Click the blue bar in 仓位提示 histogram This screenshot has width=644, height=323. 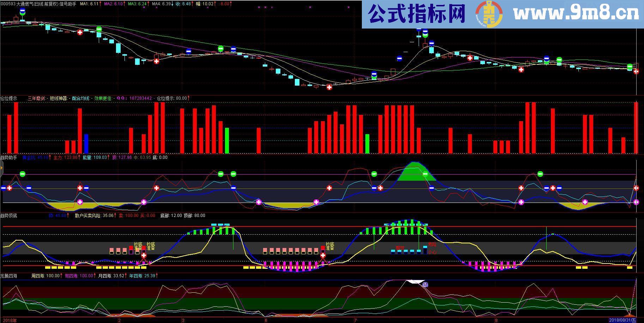coord(86,144)
